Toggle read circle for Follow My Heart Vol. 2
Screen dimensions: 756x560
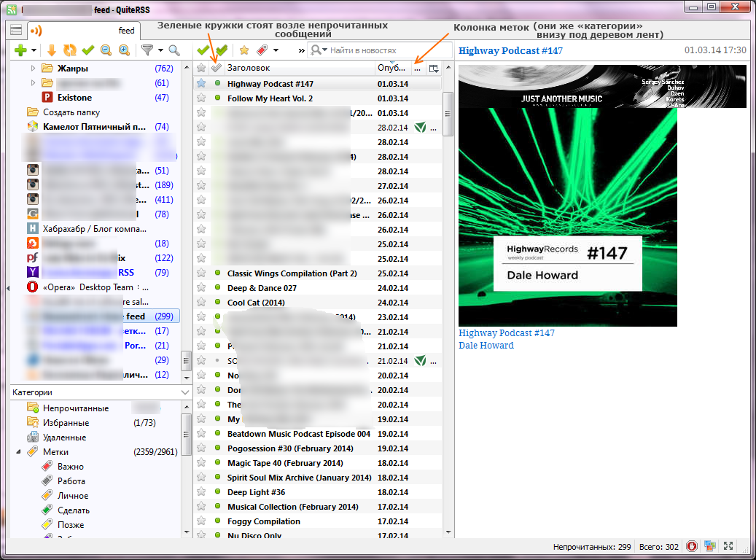pos(217,98)
